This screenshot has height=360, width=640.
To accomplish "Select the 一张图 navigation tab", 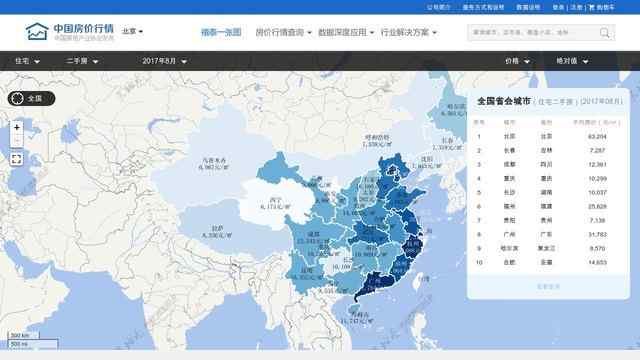I will 221,32.
